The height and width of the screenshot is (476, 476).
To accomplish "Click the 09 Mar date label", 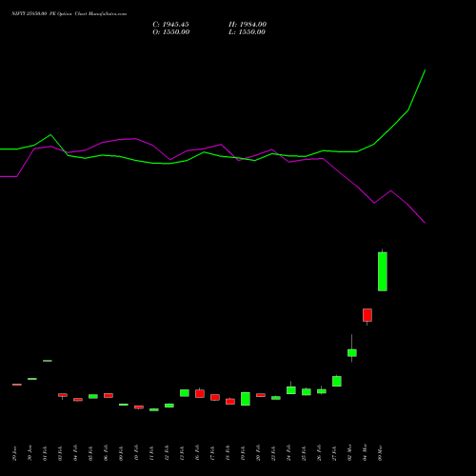I will pos(380,453).
